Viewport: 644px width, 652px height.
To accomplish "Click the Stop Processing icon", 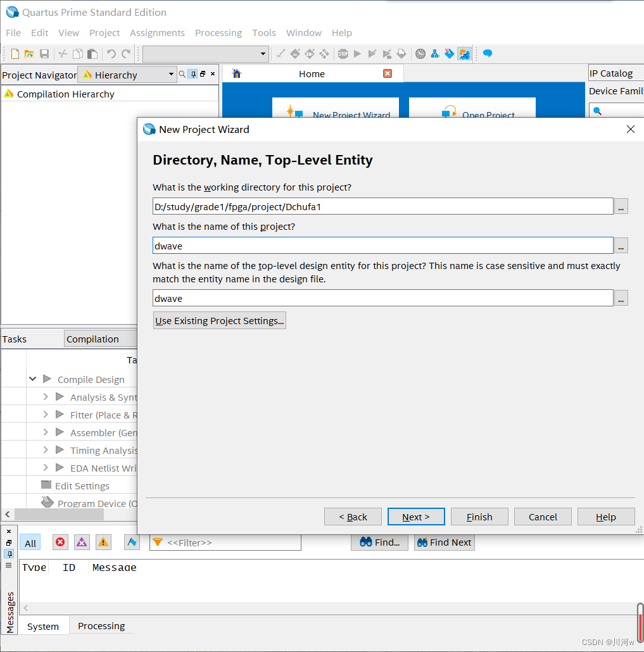I will pos(343,54).
